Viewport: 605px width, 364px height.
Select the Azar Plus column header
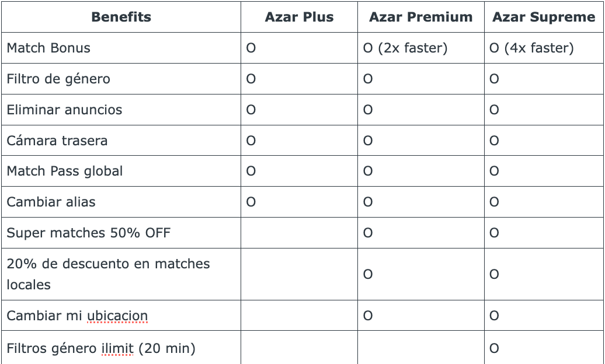tap(299, 17)
